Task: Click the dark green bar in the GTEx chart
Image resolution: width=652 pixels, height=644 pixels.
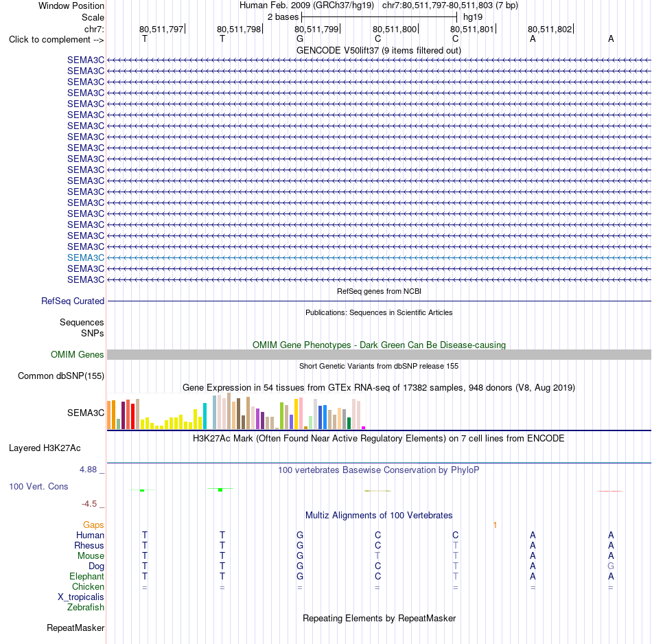Action: [349, 423]
